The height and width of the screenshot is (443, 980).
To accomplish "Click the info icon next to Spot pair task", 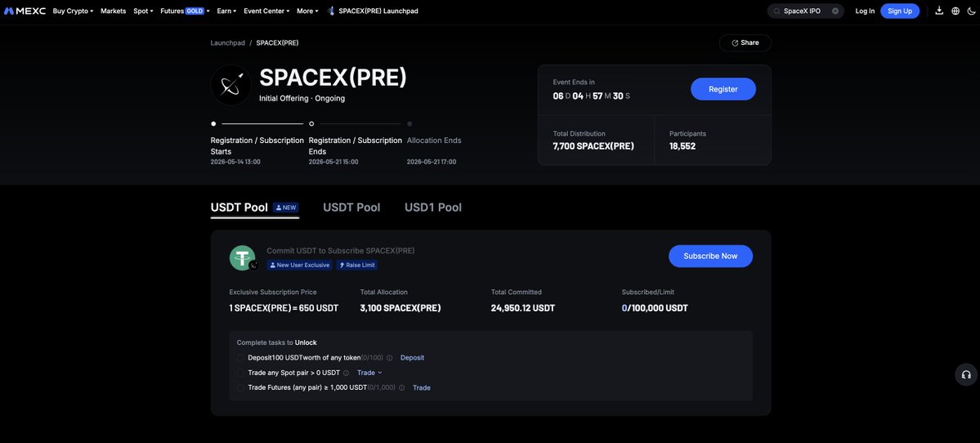I will click(346, 373).
